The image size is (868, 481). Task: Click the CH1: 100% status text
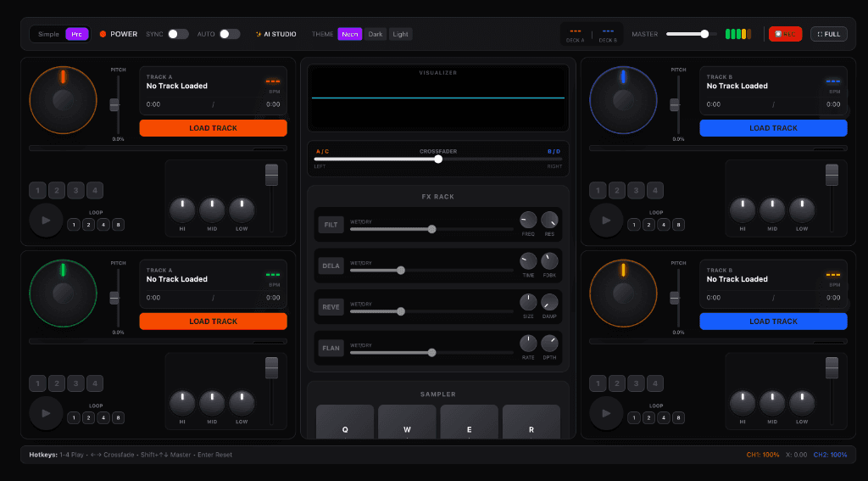(x=763, y=455)
